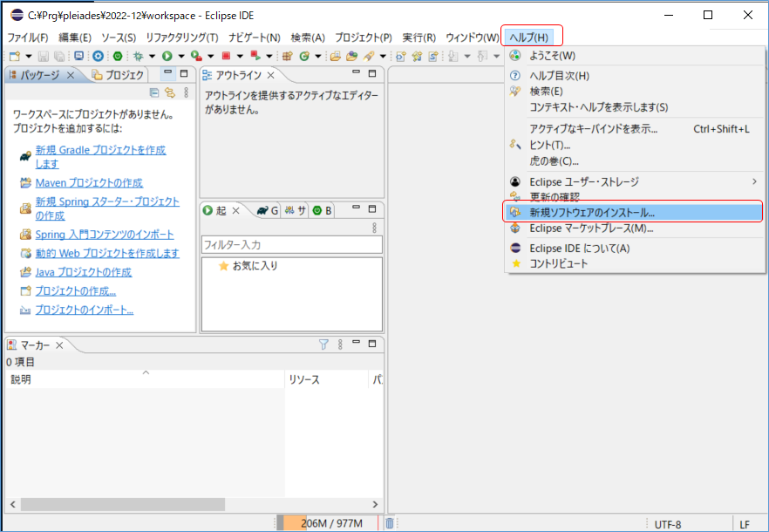The height and width of the screenshot is (532, 769).
Task: Close the アウトライン tab
Action: (270, 75)
